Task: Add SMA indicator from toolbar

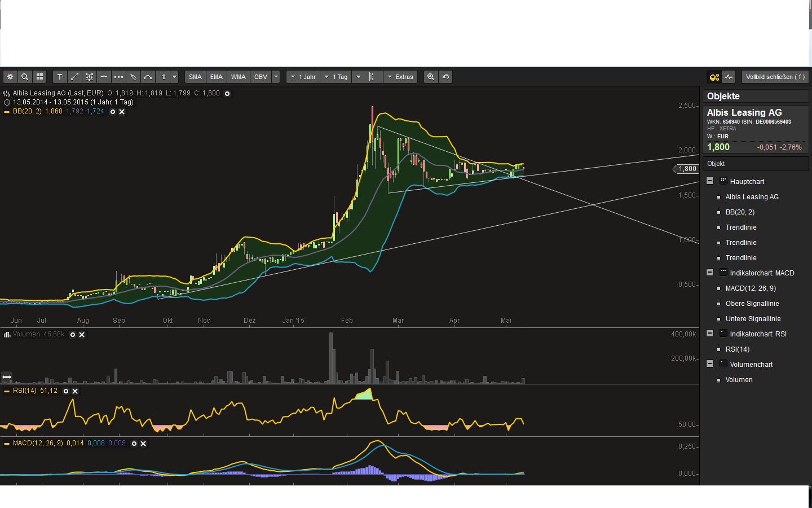Action: pyautogui.click(x=195, y=77)
